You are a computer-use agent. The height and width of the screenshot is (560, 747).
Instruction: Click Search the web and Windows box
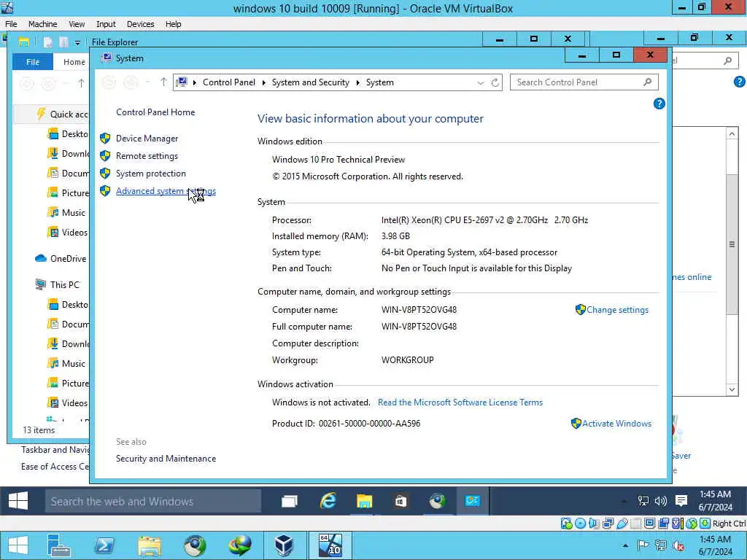153,501
